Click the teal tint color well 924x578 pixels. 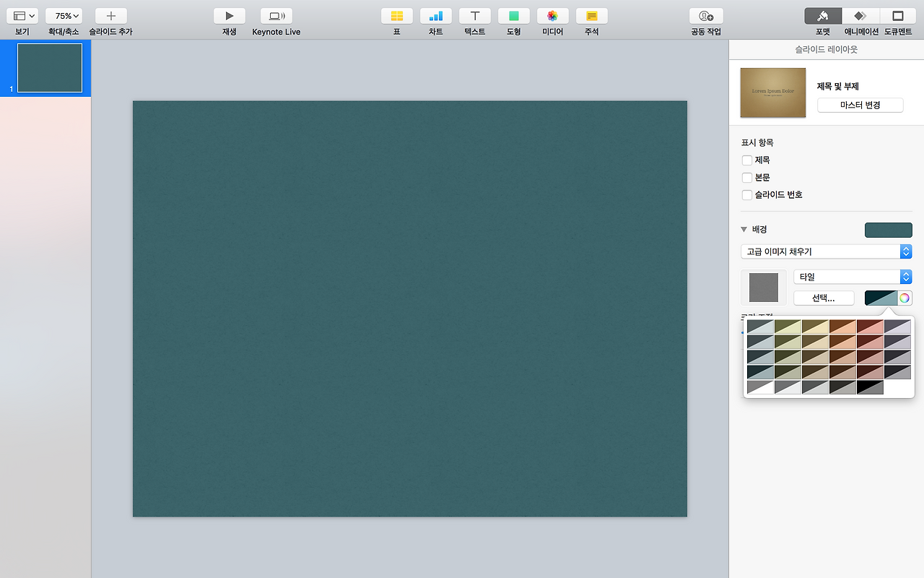tap(881, 298)
